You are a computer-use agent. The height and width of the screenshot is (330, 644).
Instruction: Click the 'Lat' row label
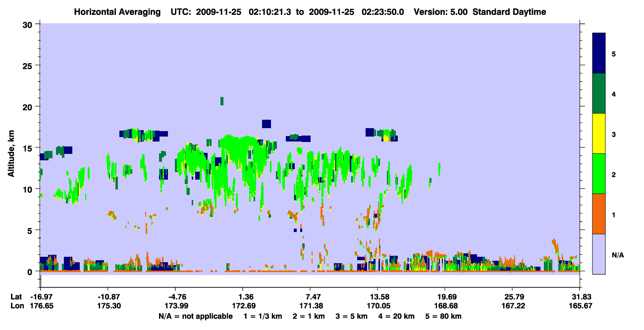pos(16,297)
